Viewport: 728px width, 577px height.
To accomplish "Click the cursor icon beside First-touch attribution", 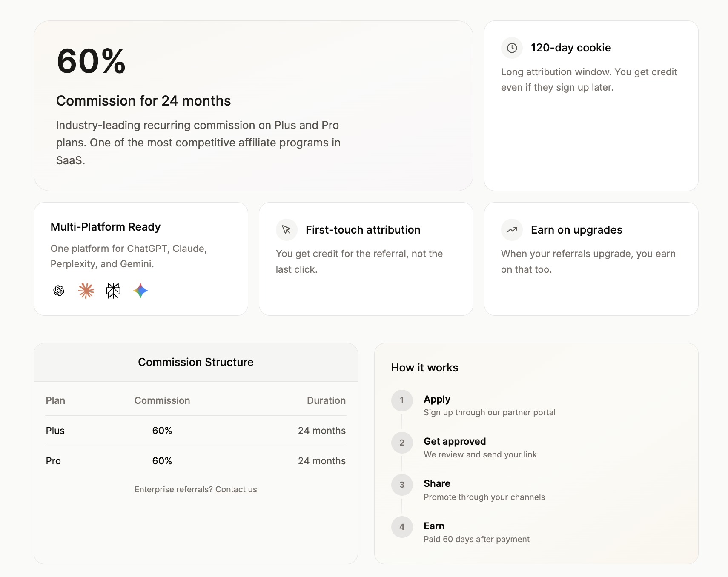I will 287,230.
